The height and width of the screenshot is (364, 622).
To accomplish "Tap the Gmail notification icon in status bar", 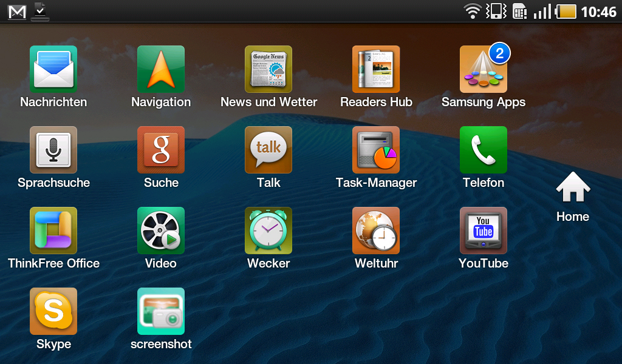I will point(17,12).
